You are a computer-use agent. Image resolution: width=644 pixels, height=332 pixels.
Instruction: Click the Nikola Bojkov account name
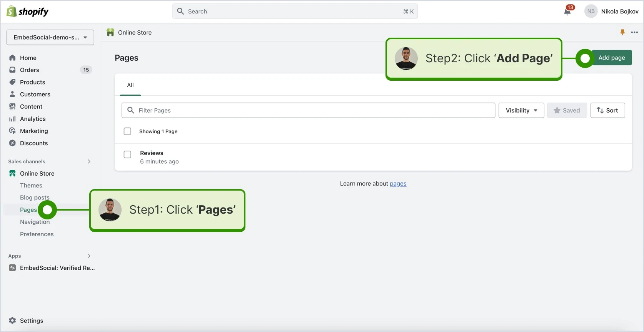620,12
